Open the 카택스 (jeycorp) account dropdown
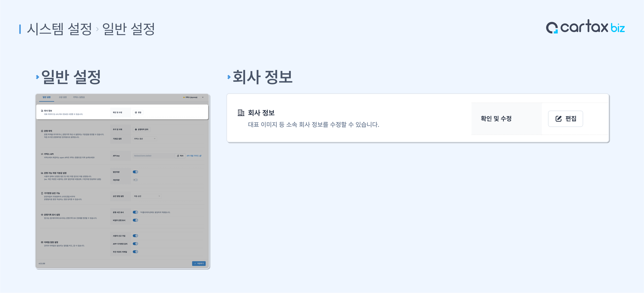The width and height of the screenshot is (644, 293). [193, 97]
